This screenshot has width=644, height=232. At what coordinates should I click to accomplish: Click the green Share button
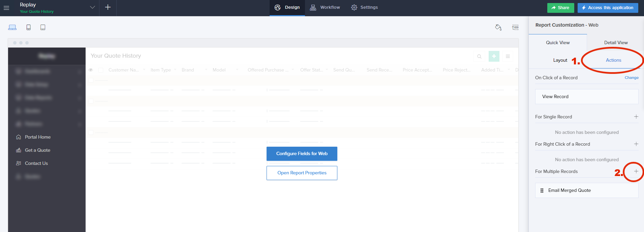(560, 8)
